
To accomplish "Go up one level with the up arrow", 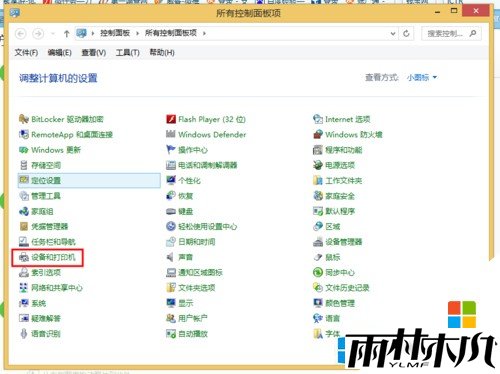I will [x=66, y=33].
